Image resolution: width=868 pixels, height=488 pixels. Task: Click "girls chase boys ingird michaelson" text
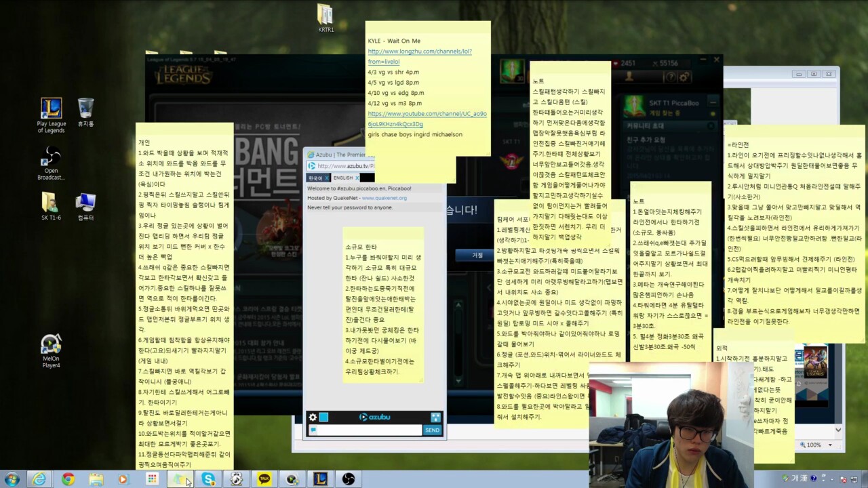pyautogui.click(x=415, y=134)
